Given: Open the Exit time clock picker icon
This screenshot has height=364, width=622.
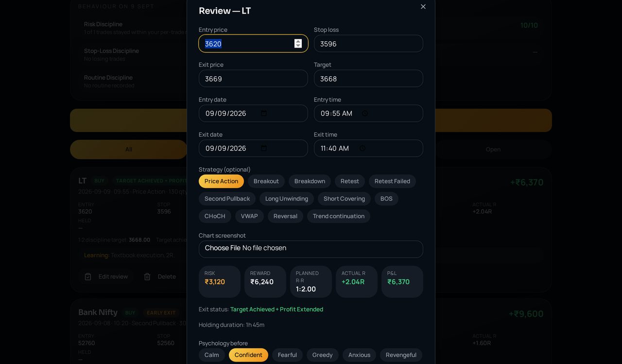Looking at the screenshot, I should point(362,148).
